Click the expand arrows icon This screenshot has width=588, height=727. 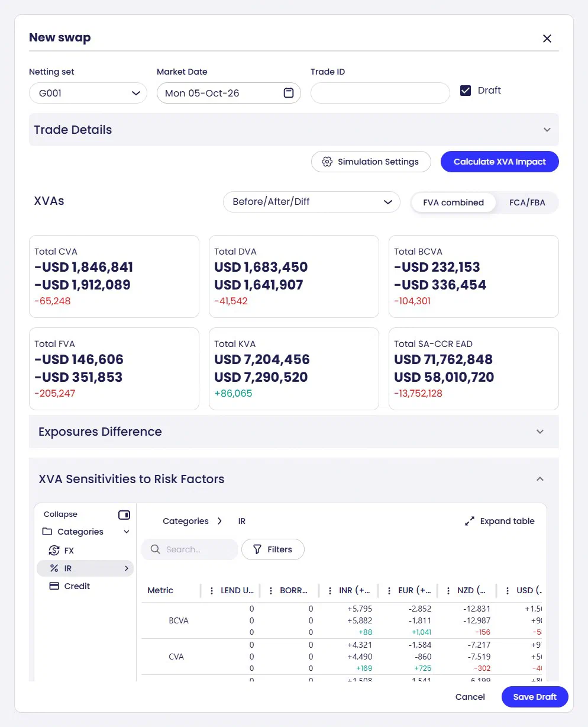(x=470, y=522)
